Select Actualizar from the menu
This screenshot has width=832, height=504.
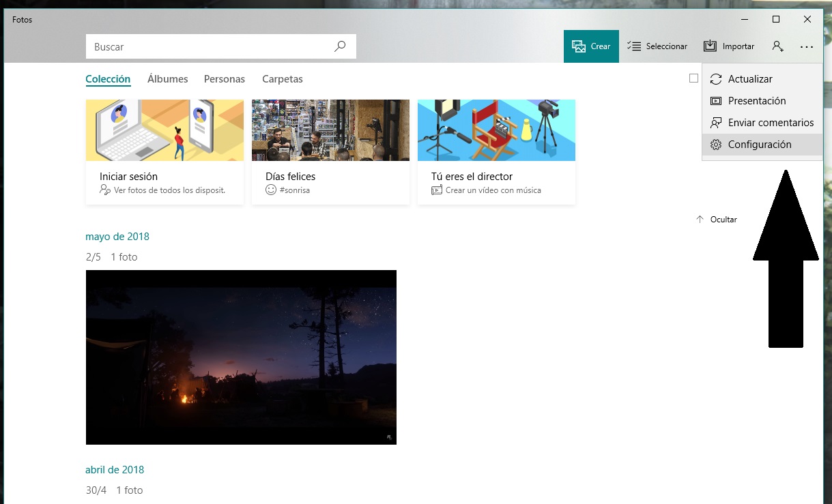click(x=750, y=79)
